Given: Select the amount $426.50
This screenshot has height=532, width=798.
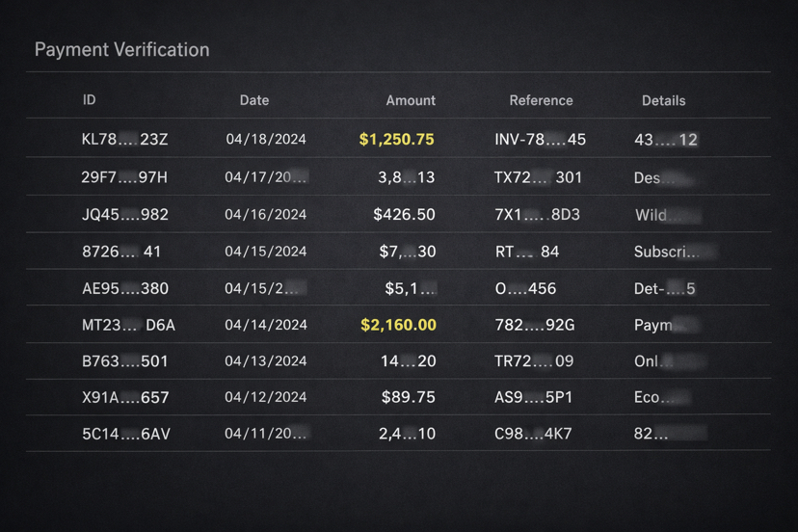Looking at the screenshot, I should 404,214.
